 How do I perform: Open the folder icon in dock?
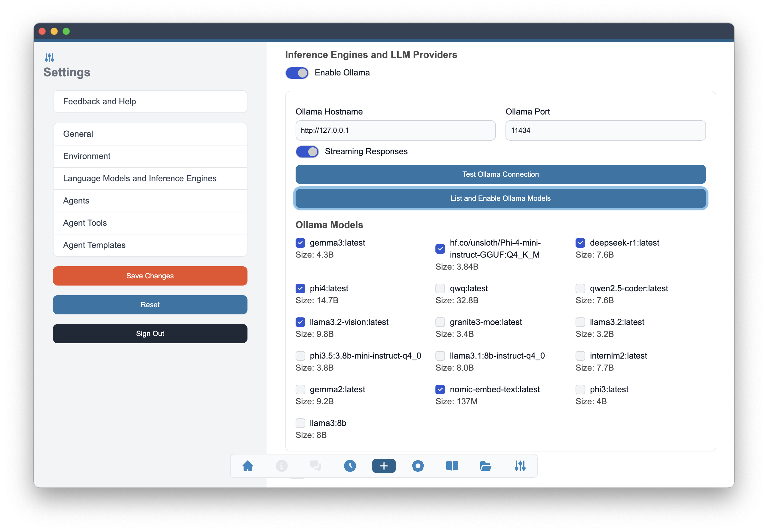(486, 466)
